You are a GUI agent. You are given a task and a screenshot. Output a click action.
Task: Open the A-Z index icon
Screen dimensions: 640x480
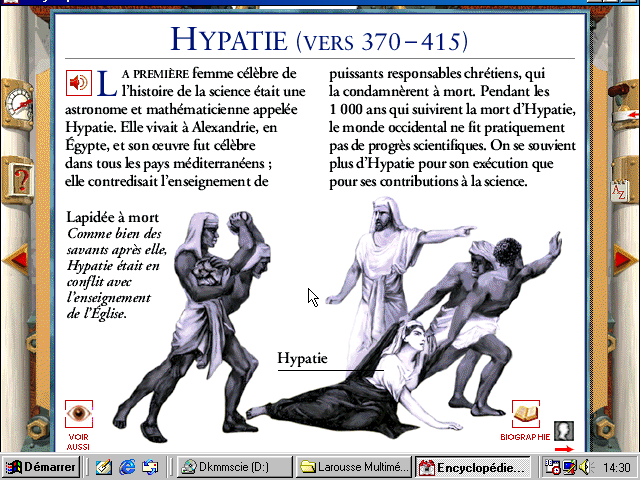[x=619, y=191]
